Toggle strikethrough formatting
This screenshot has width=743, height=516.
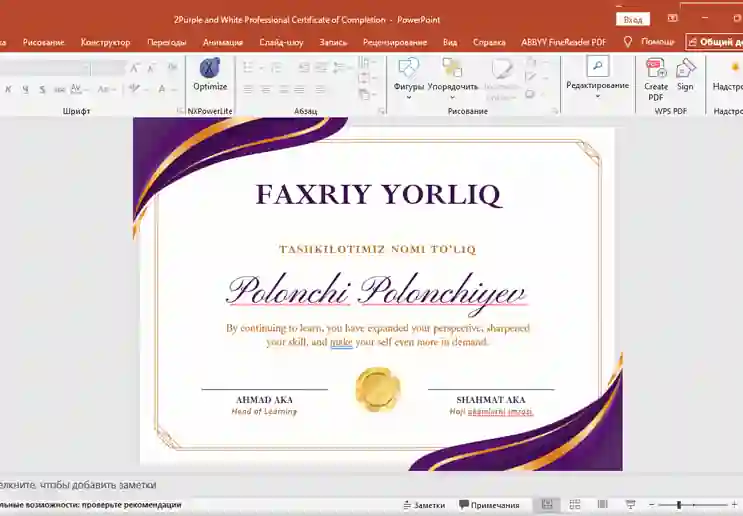pos(59,89)
